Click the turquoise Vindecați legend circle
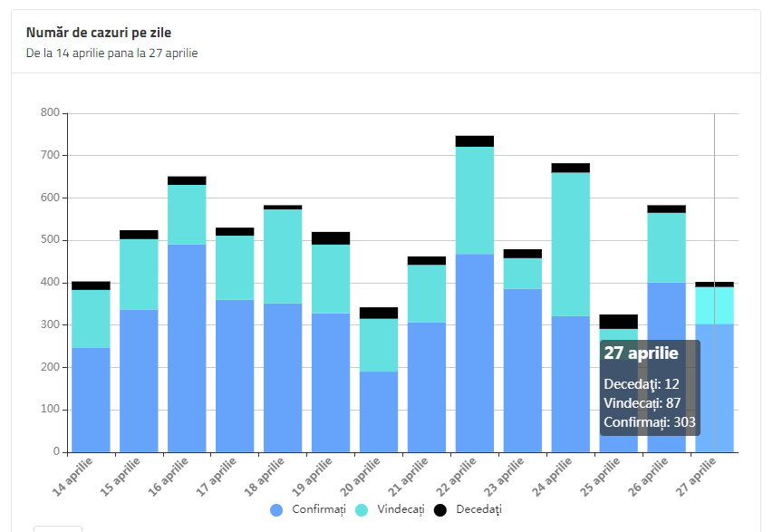 (x=359, y=510)
